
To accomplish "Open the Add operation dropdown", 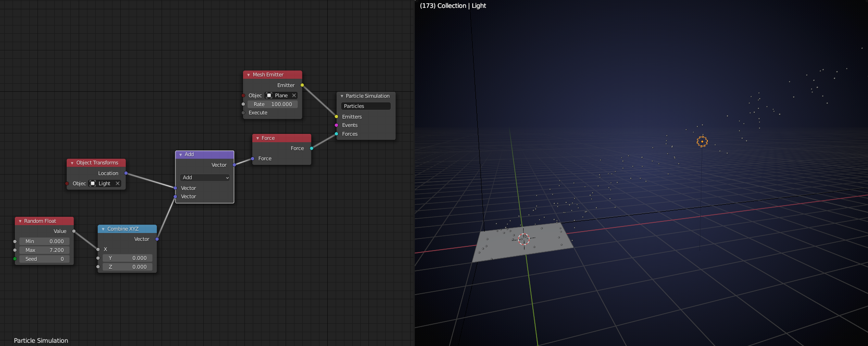I will point(205,177).
